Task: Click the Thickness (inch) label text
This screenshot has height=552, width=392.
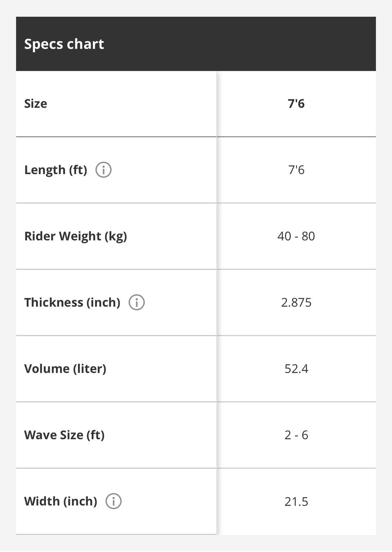Action: pyautogui.click(x=72, y=303)
